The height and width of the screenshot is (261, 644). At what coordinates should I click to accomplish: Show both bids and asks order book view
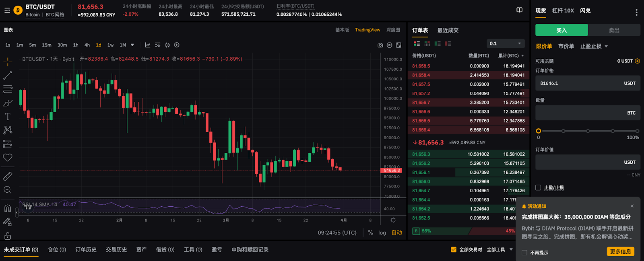coord(417,43)
